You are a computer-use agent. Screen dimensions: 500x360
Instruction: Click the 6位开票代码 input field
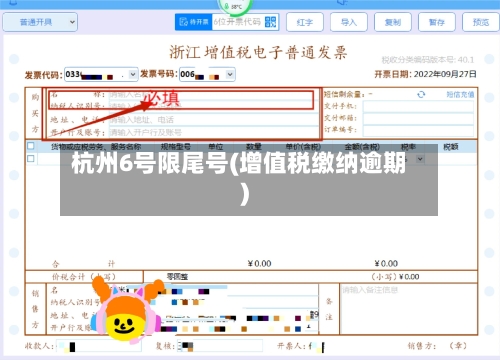point(238,22)
